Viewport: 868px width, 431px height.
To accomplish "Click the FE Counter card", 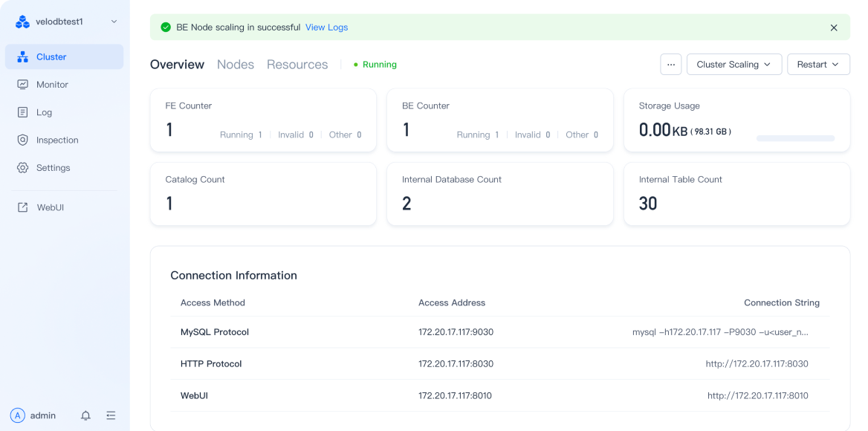I will (x=263, y=120).
